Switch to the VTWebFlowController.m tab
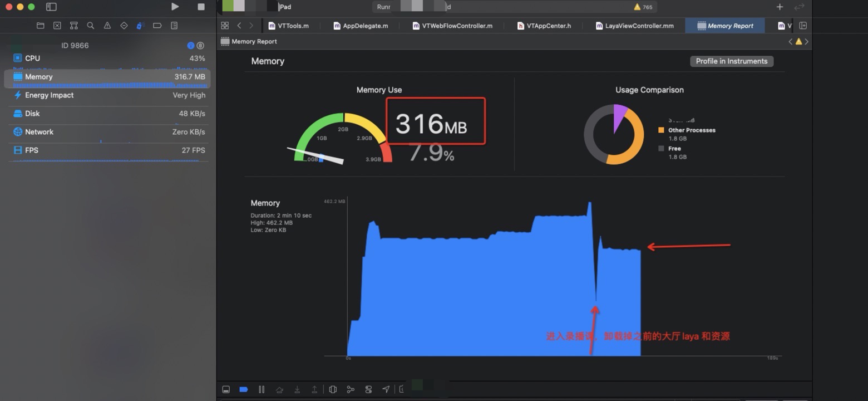The width and height of the screenshot is (868, 401). 452,26
